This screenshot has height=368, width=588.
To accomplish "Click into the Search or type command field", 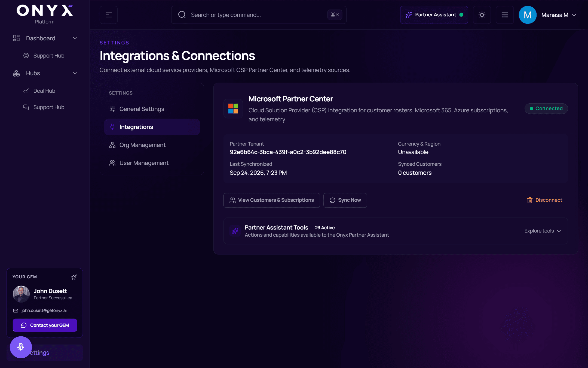I will click(259, 15).
